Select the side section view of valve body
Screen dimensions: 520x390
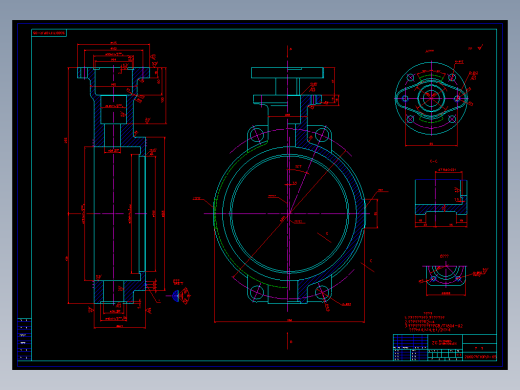tap(117, 185)
